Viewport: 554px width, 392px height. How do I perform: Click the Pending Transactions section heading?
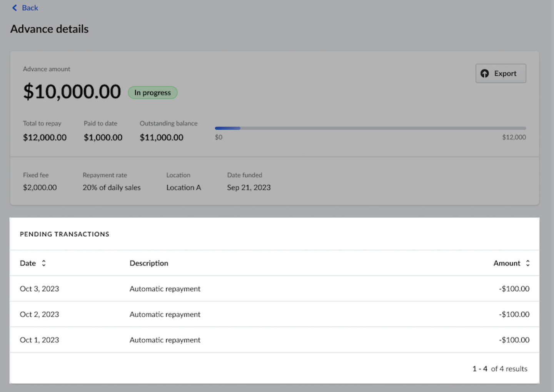click(x=65, y=234)
